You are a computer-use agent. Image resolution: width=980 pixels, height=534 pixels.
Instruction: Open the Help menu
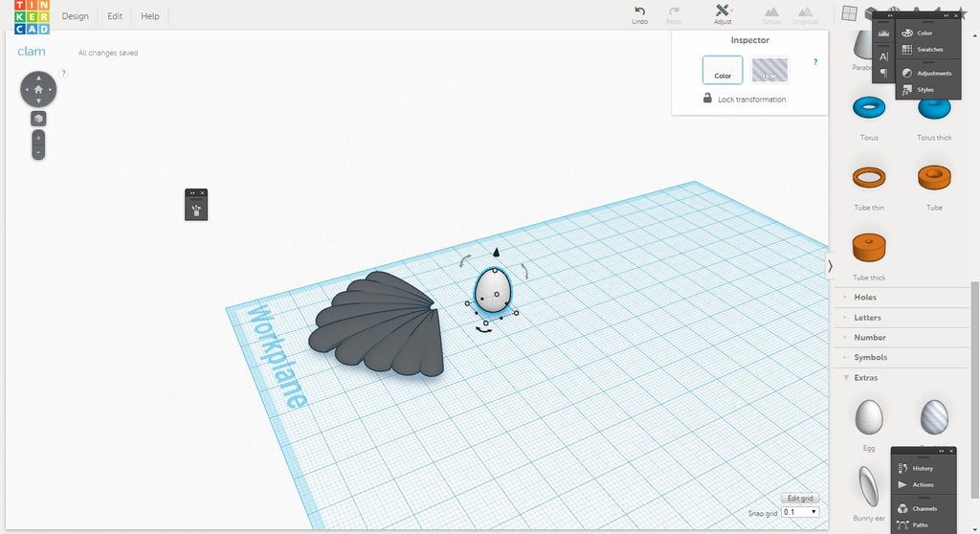pos(150,16)
